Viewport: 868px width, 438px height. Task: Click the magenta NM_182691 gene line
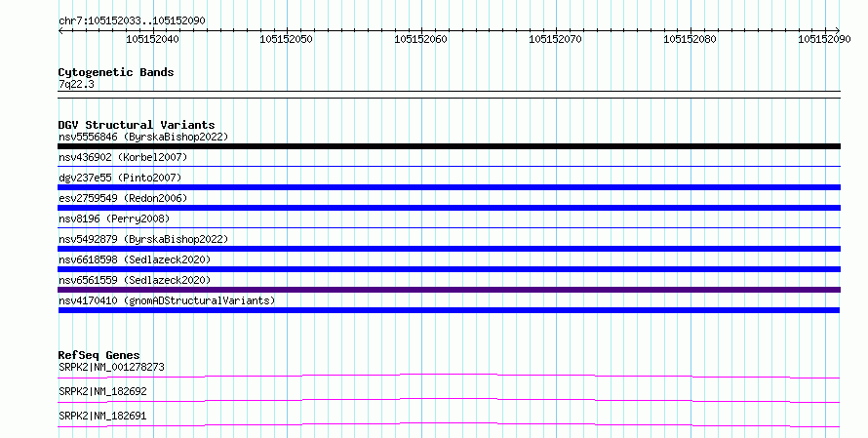tap(449, 423)
